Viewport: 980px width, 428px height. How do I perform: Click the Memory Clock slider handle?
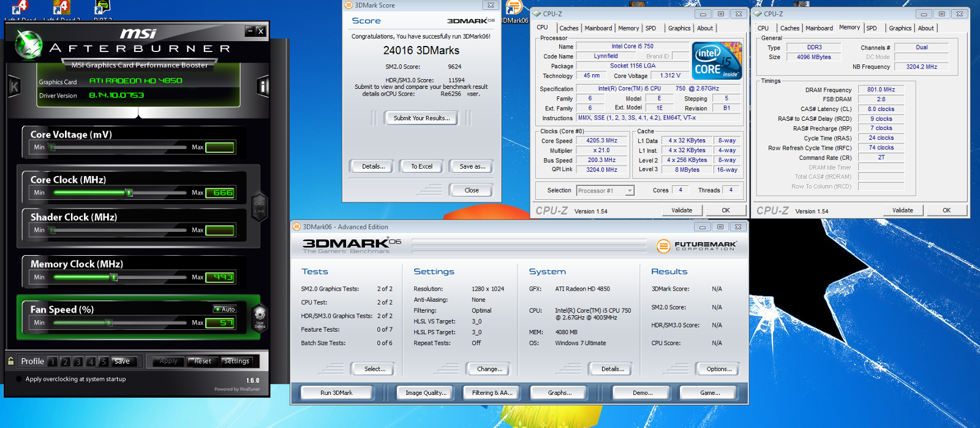pyautogui.click(x=114, y=277)
